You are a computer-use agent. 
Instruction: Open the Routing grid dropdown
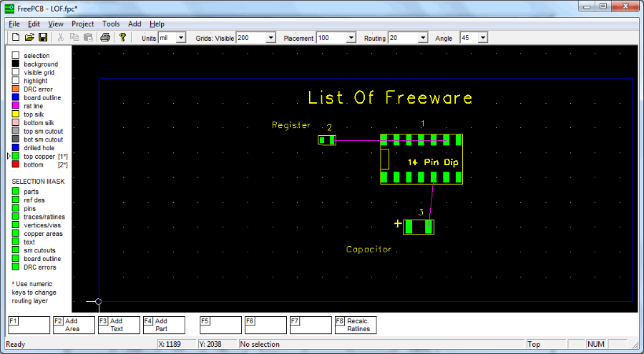point(423,38)
